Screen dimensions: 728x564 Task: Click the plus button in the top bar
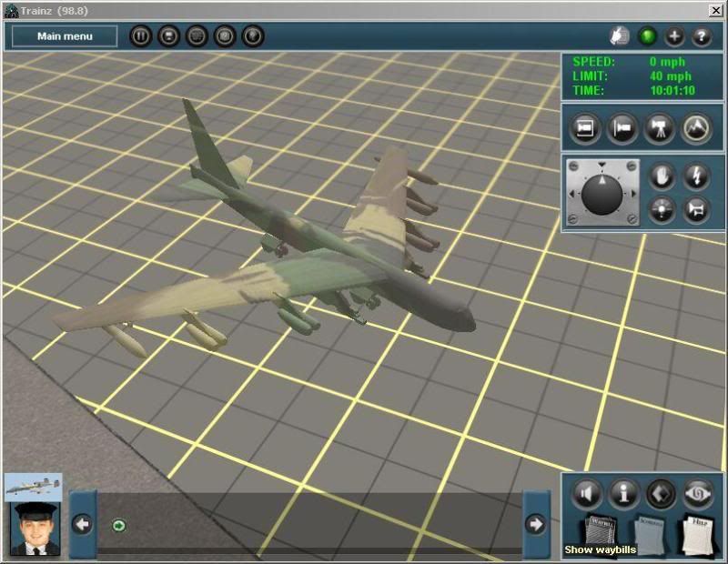pyautogui.click(x=674, y=36)
